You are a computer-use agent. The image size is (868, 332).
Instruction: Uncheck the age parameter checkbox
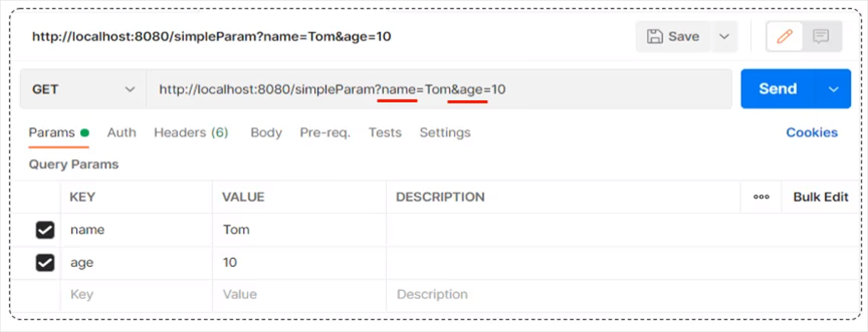(45, 263)
